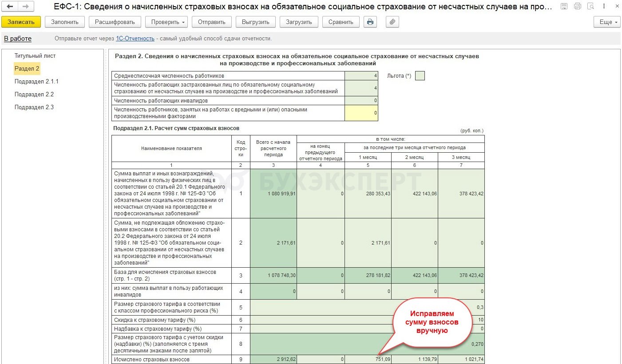Viewport: 622px width, 364px height.
Task: Click column header 3 месяц
Action: 461,157
